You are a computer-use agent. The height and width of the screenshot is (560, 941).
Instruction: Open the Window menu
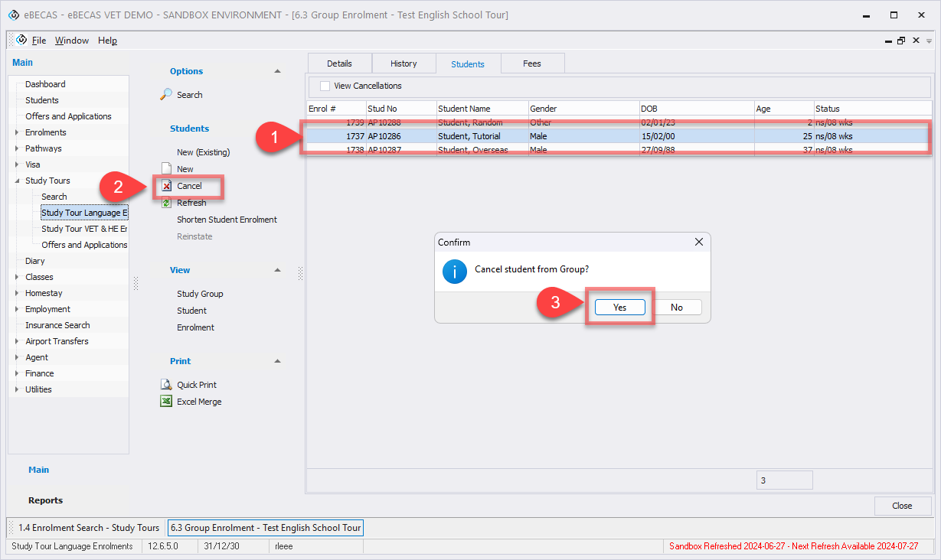tap(71, 41)
